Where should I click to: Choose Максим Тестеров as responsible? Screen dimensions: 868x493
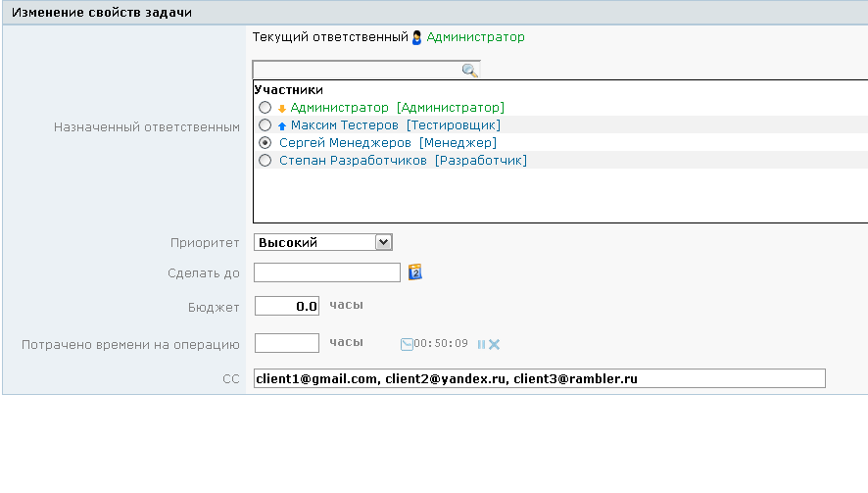[265, 125]
